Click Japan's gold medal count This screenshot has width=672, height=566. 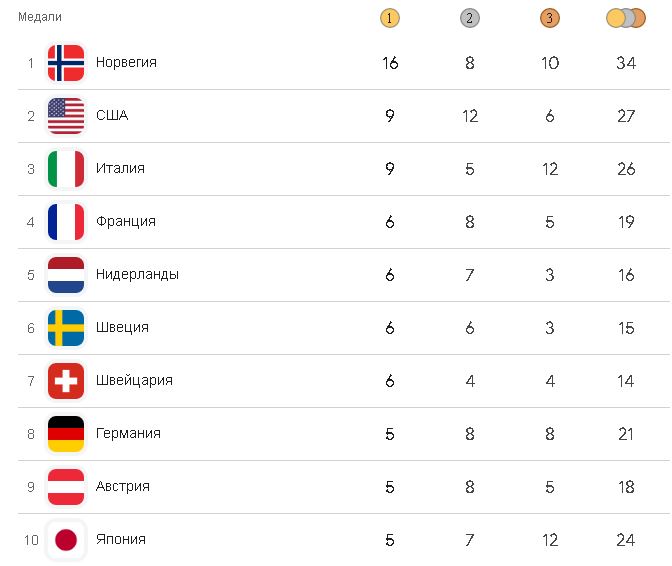click(390, 540)
